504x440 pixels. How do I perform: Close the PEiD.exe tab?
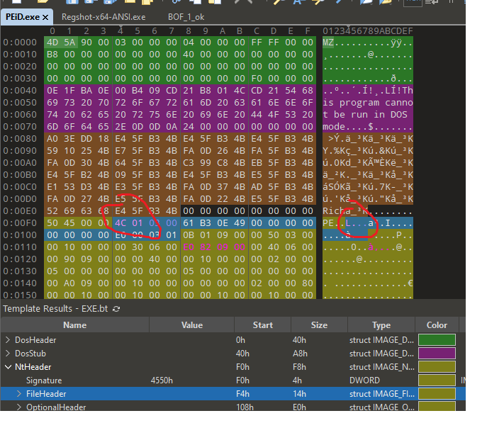45,17
